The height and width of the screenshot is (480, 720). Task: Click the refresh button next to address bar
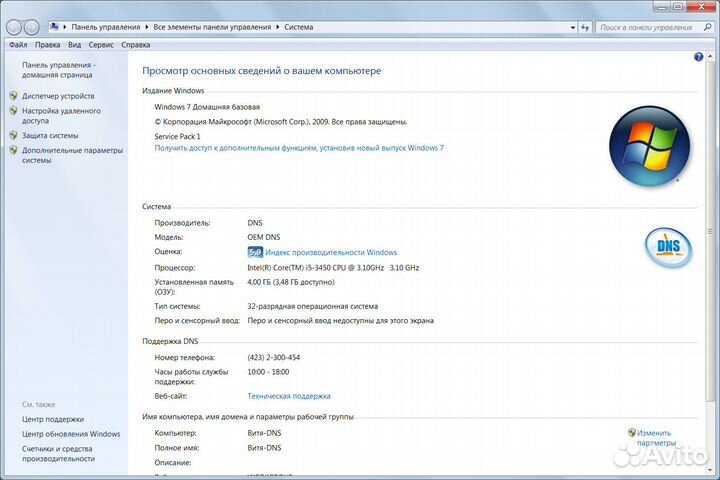click(585, 28)
